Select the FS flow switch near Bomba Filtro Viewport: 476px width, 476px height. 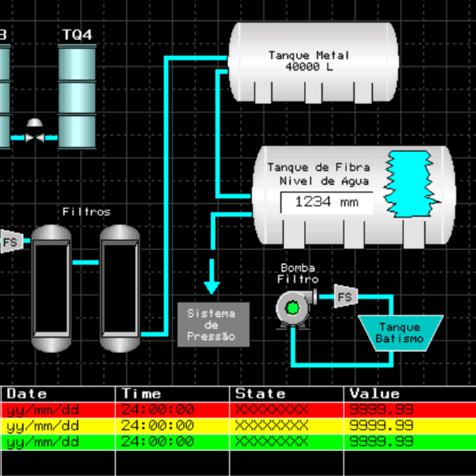346,296
